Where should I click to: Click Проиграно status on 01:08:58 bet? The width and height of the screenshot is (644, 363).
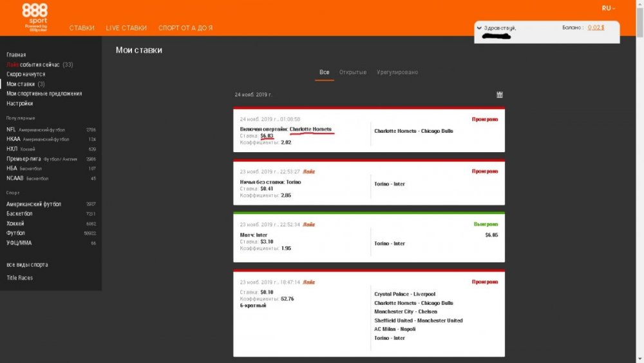(x=485, y=119)
